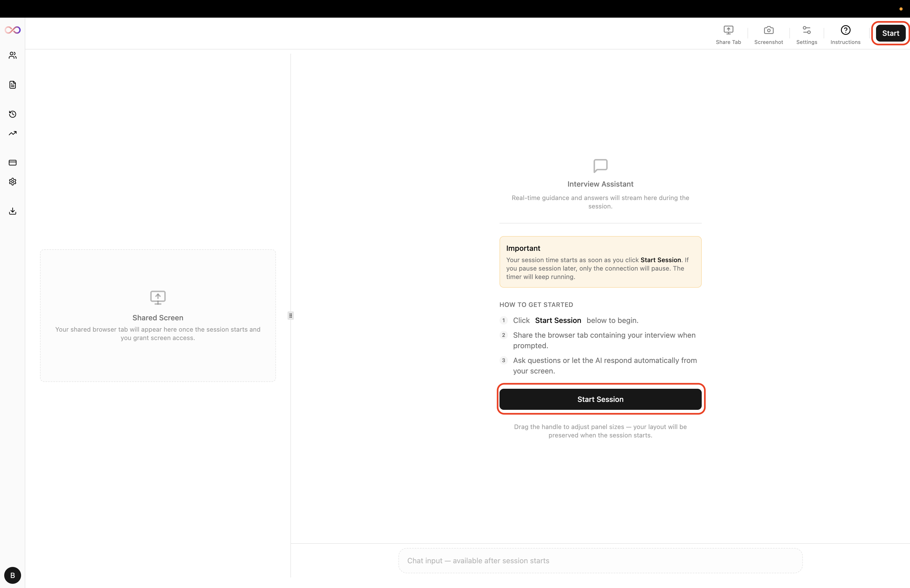Click the Interview Assistant chat bubble icon
The height and width of the screenshot is (588, 910).
[x=600, y=166]
